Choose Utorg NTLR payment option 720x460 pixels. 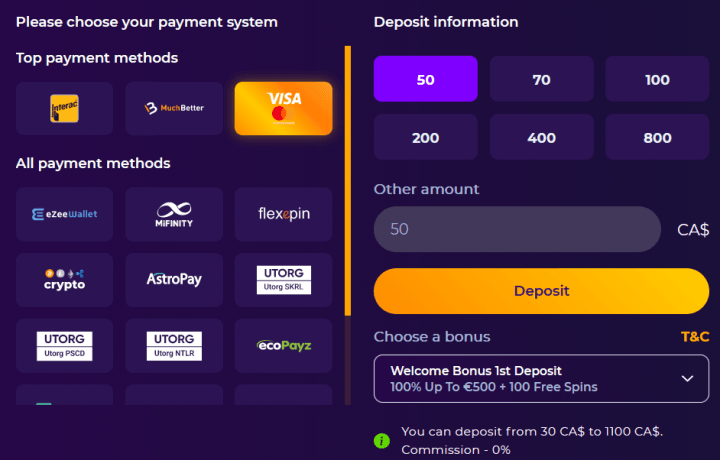[174, 346]
